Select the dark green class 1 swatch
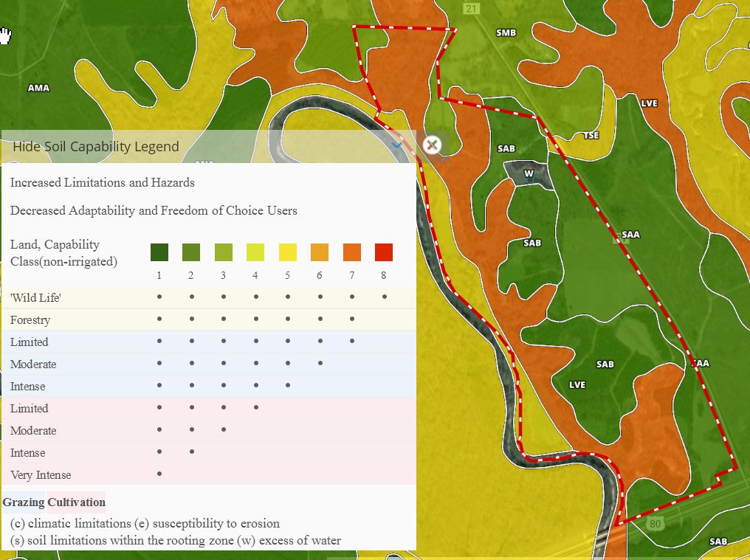Screen dimensions: 750x560 (159, 252)
